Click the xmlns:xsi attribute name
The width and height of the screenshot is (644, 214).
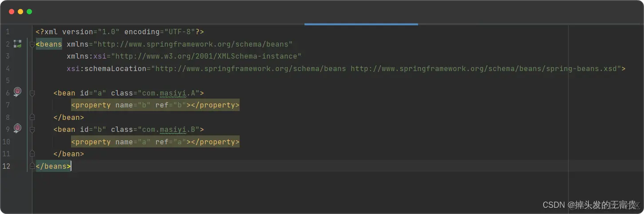pyautogui.click(x=87, y=56)
